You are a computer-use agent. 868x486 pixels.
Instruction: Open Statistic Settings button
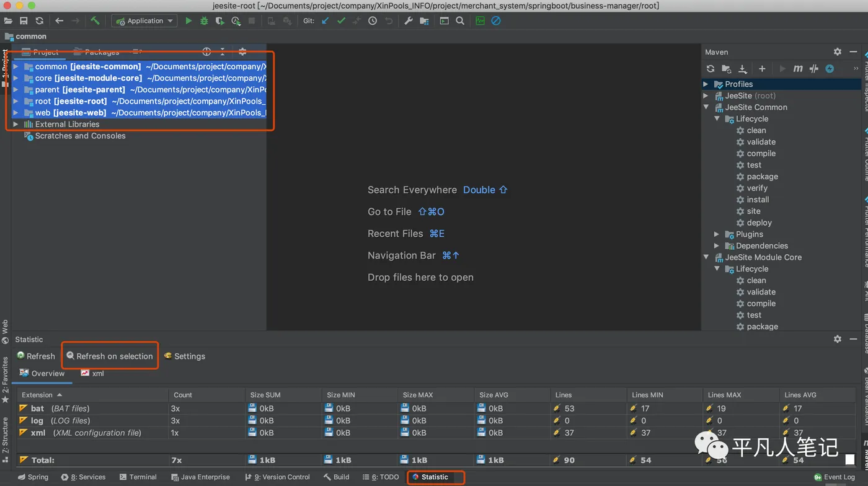[184, 356]
